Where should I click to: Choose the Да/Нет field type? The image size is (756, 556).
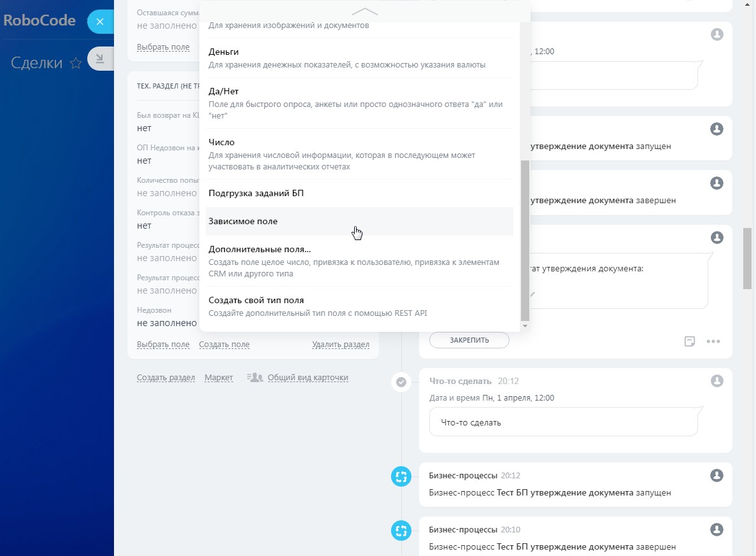click(224, 91)
